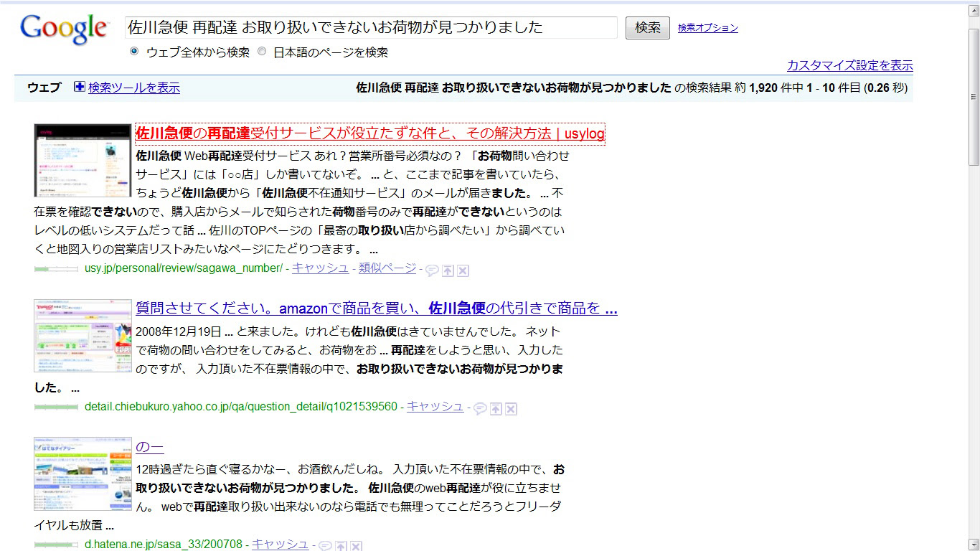The height and width of the screenshot is (551, 980).
Task: Click result count text 約 1,920 件中
Action: [768, 88]
